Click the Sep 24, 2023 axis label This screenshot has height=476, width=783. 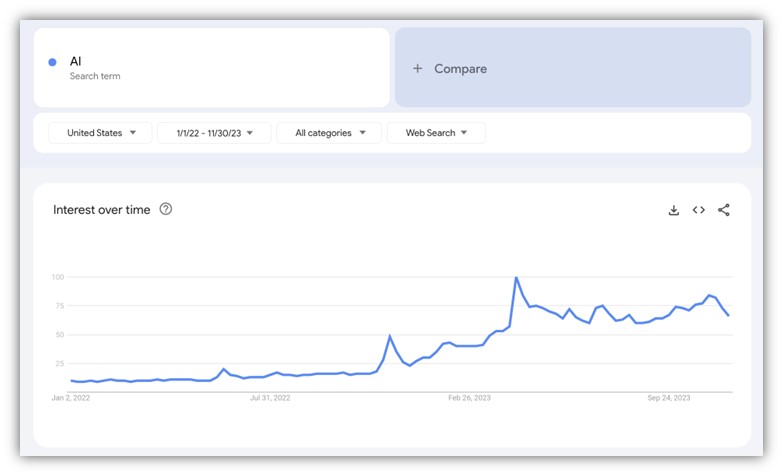click(x=669, y=398)
